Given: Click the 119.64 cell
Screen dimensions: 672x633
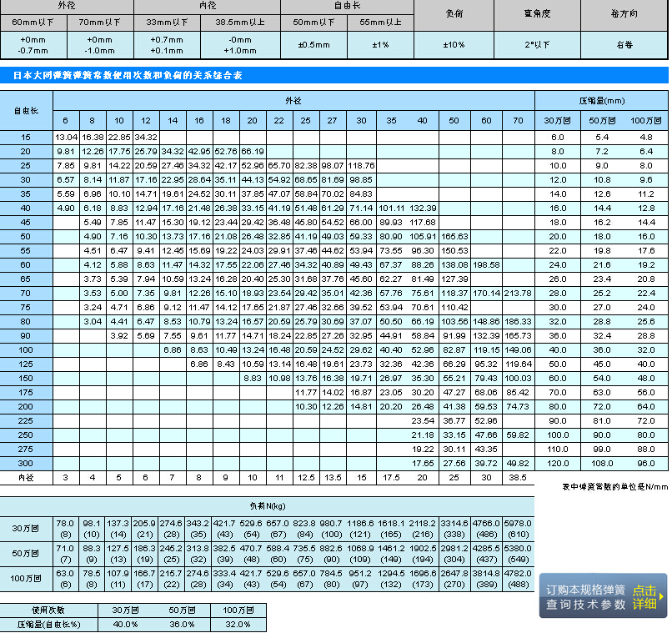Looking at the screenshot, I should (x=518, y=364).
